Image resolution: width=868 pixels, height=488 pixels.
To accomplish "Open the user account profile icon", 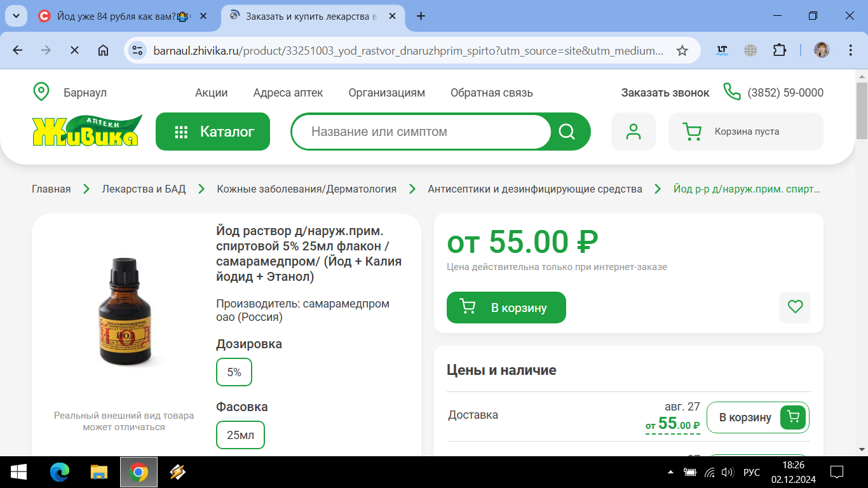I will [633, 132].
